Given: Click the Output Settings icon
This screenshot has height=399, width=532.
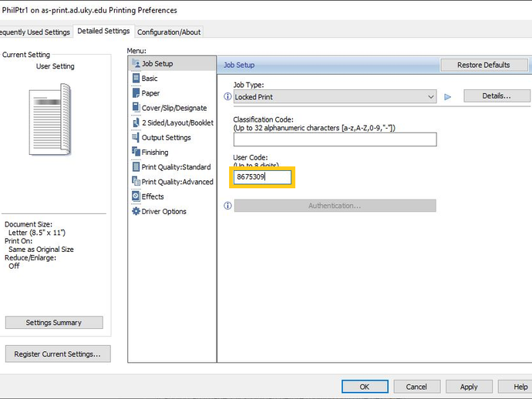Looking at the screenshot, I should [136, 137].
